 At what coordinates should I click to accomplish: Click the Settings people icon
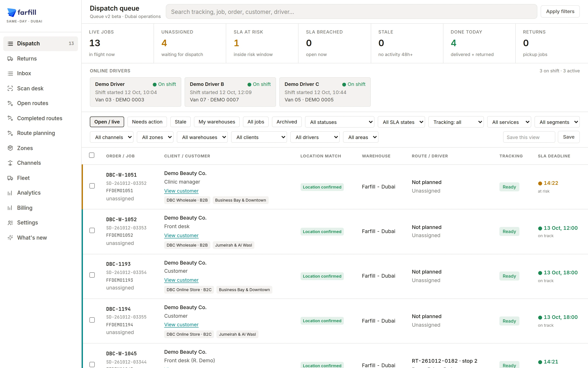click(10, 223)
